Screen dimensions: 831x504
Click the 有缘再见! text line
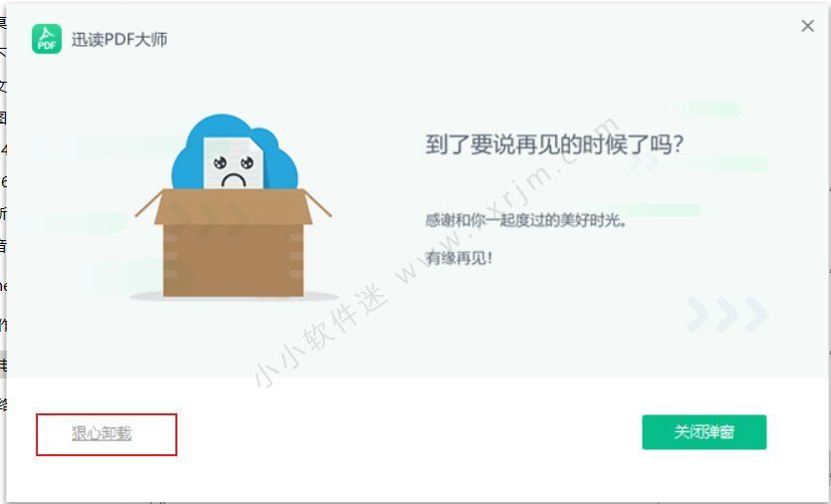459,258
